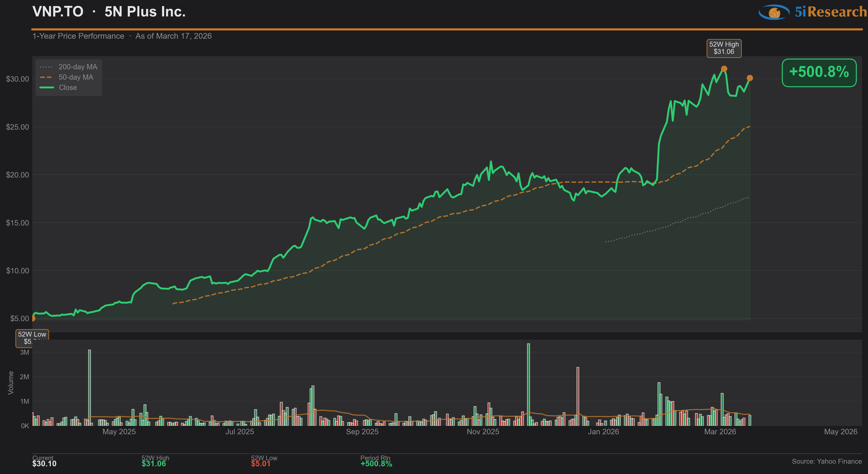
Task: Select the Jan 2026 axis label
Action: [603, 431]
